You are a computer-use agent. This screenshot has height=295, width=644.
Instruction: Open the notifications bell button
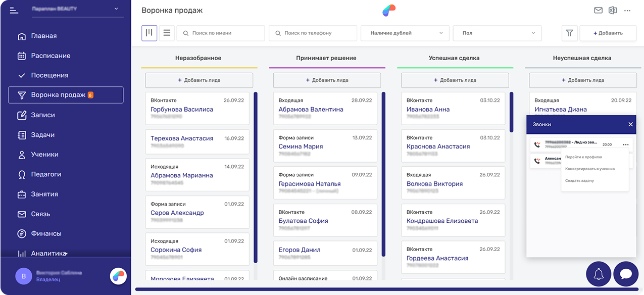tap(599, 274)
